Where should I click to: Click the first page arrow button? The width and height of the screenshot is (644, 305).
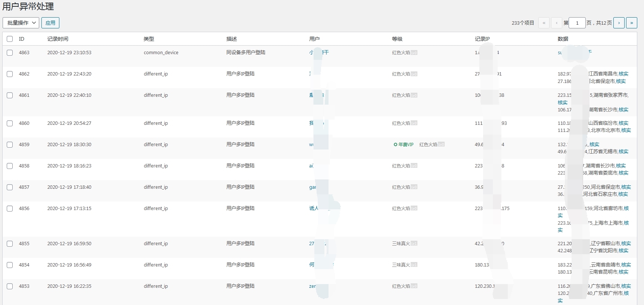544,23
